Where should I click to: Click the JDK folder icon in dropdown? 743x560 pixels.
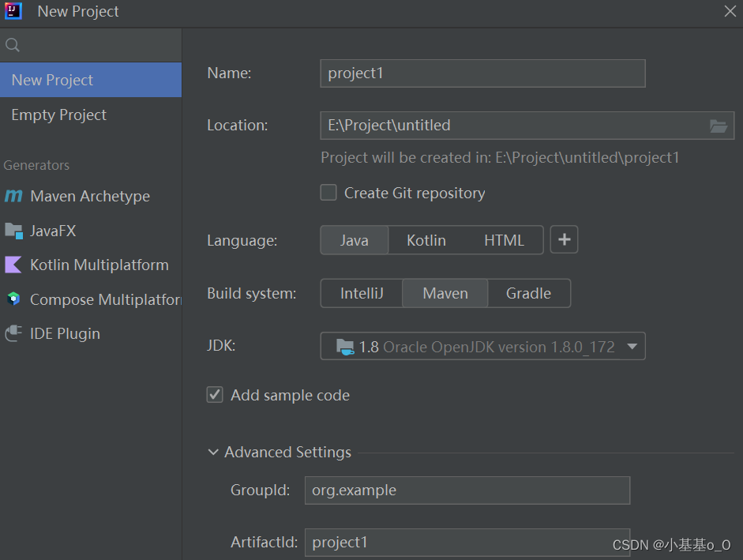point(345,347)
